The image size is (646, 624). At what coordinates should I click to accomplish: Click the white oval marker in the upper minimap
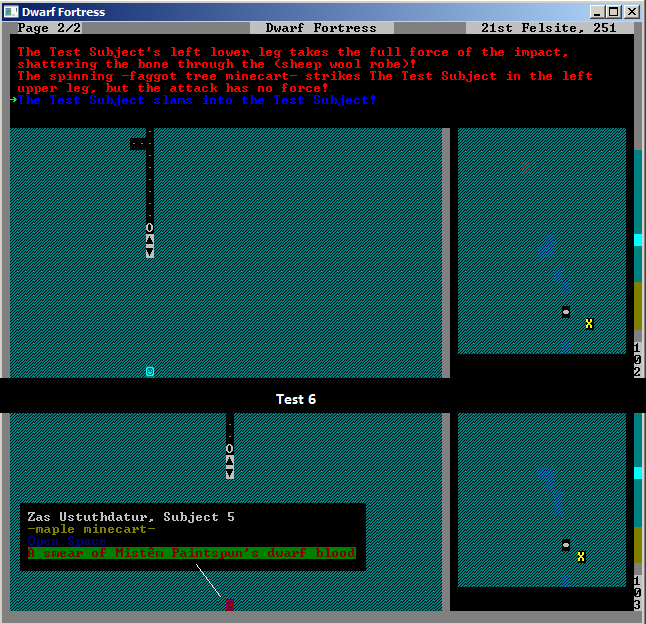coord(566,312)
